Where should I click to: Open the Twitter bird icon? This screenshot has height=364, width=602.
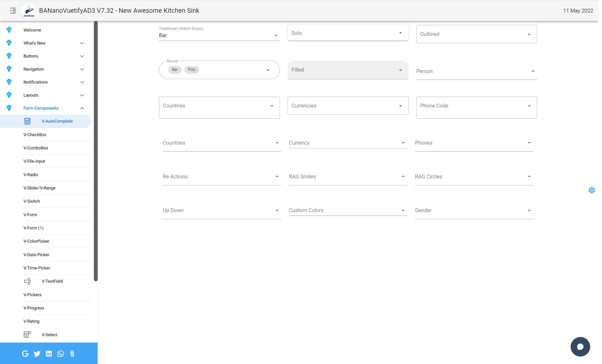(37, 354)
